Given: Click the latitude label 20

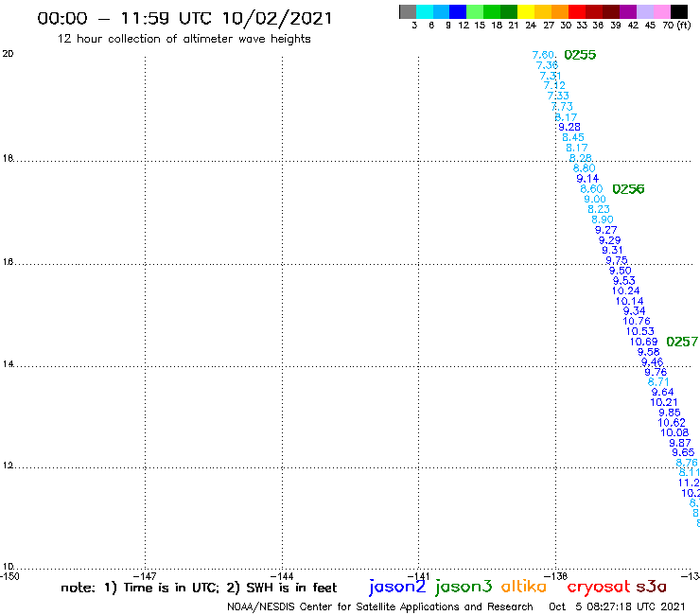Looking at the screenshot, I should [8, 54].
